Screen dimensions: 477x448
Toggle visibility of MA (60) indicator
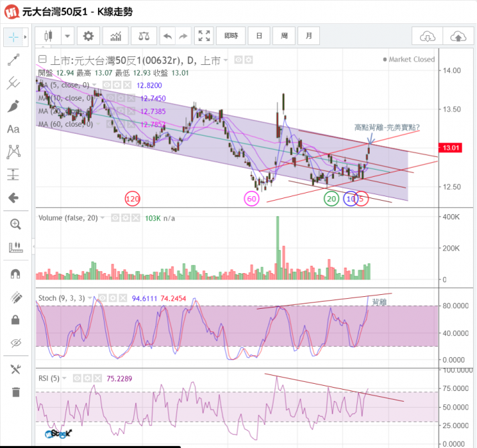point(110,124)
